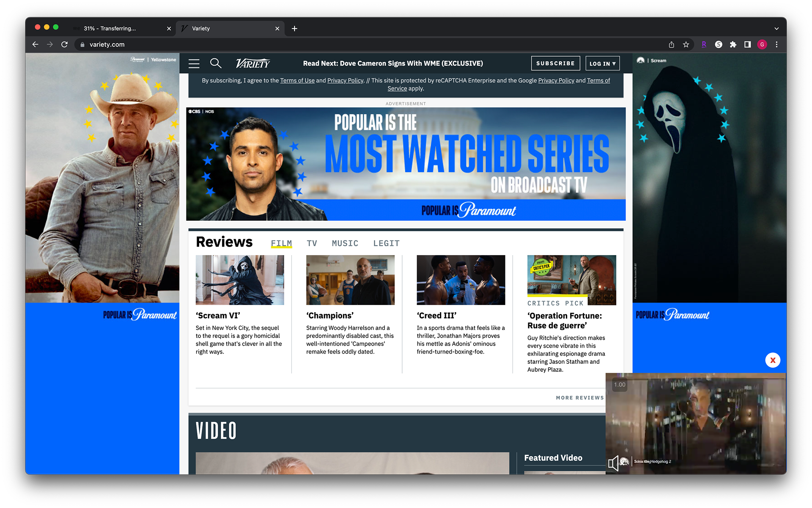Open Google Privacy Policy link
Image resolution: width=812 pixels, height=508 pixels.
[556, 80]
